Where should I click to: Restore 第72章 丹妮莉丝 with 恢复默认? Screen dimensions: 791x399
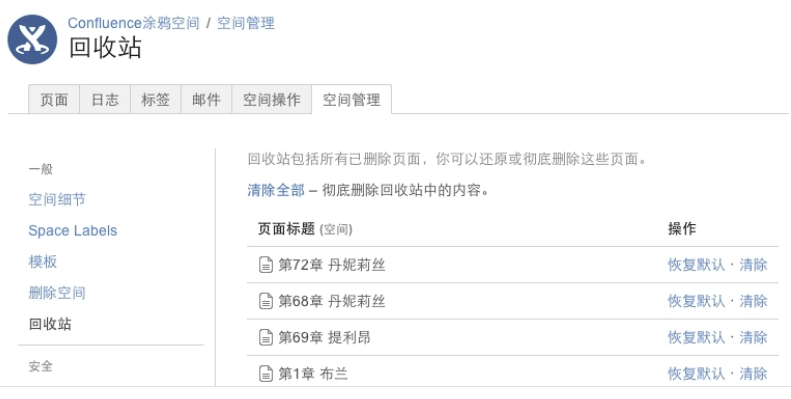[x=696, y=265]
